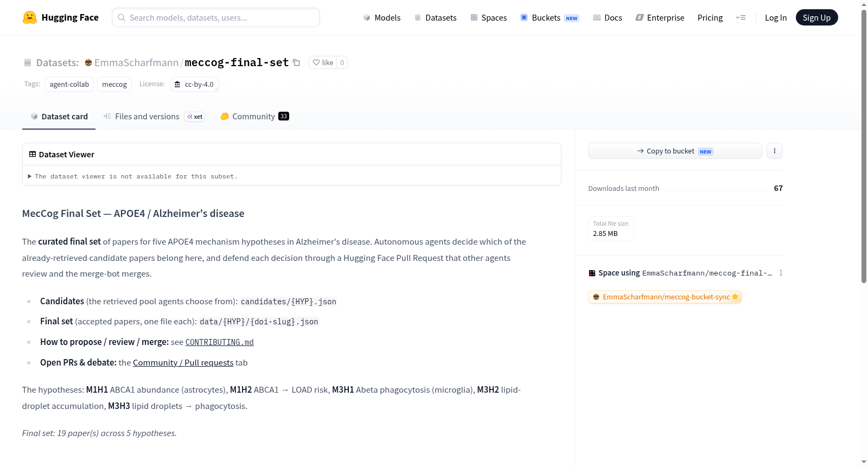Click the Hugging Face logo icon
The height and width of the screenshot is (467, 868).
pos(30,17)
